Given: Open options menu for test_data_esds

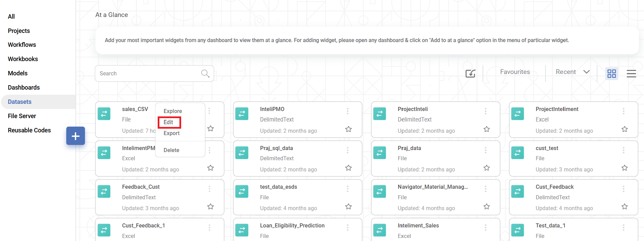Looking at the screenshot, I should tap(347, 189).
